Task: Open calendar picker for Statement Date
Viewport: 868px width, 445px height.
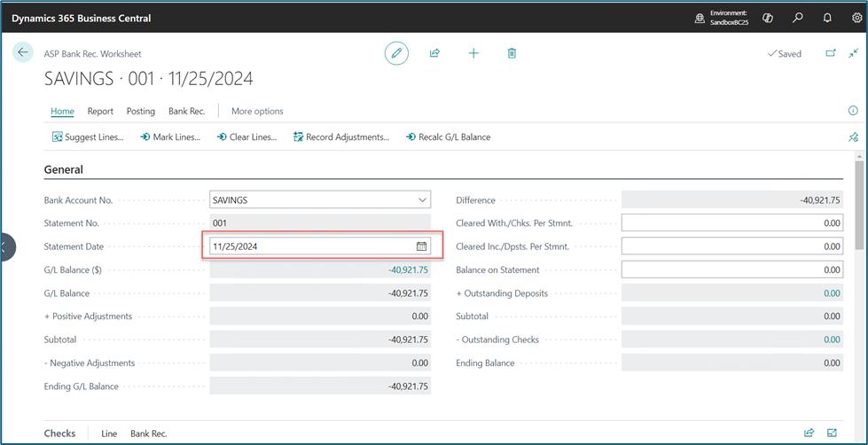Action: pos(421,246)
